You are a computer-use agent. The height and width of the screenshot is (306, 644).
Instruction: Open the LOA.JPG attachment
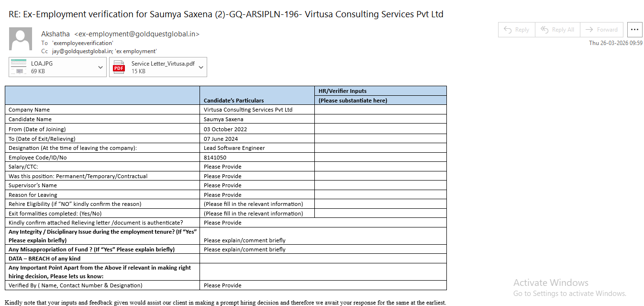[52, 67]
